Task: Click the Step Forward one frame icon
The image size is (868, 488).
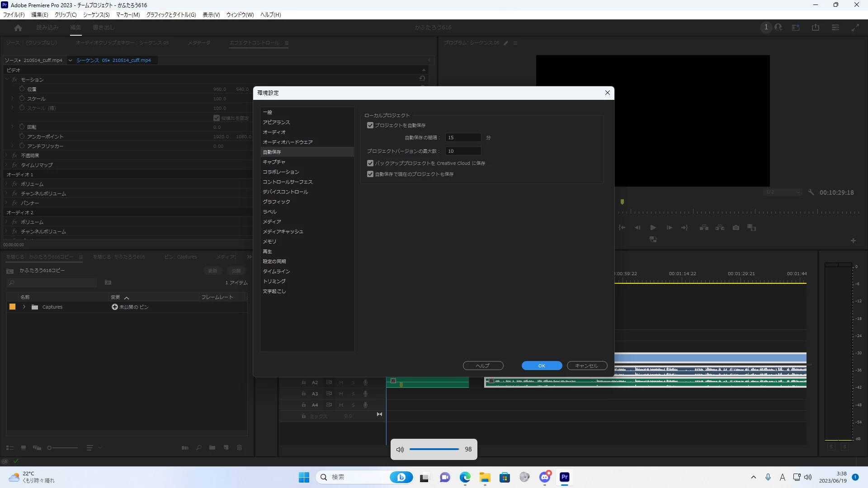Action: tap(669, 228)
